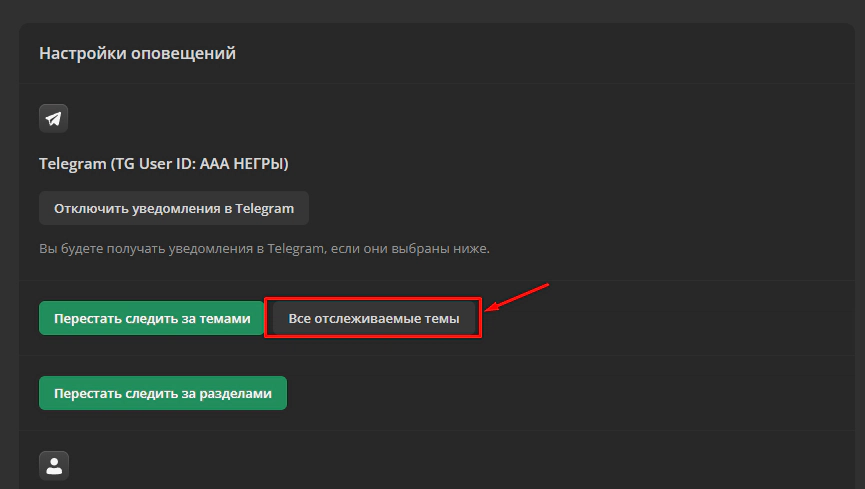Disable Telegram notifications with Отключить уведомления button
This screenshot has height=489, width=865.
[174, 208]
